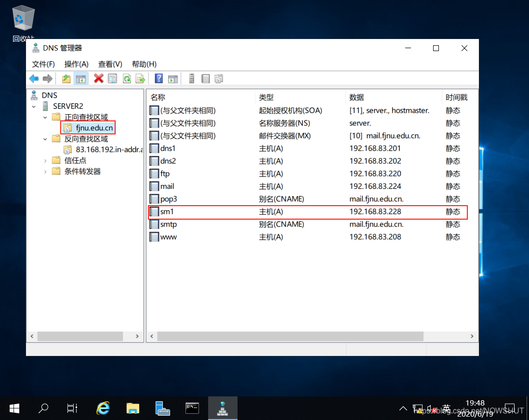Screen dimensions: 529x420
Task: Click the Up One Level folder icon
Action: 66,79
